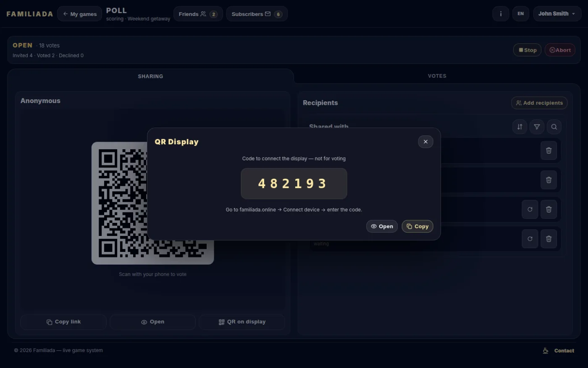588x368 pixels.
Task: Click the "18 votes" count text
Action: pos(49,45)
